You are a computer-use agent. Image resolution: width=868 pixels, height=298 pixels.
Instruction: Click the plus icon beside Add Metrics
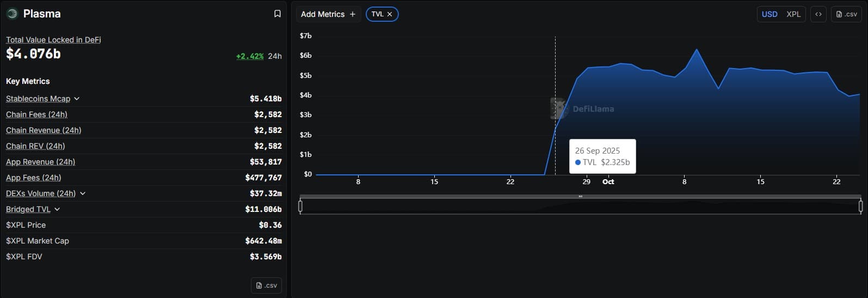click(353, 14)
